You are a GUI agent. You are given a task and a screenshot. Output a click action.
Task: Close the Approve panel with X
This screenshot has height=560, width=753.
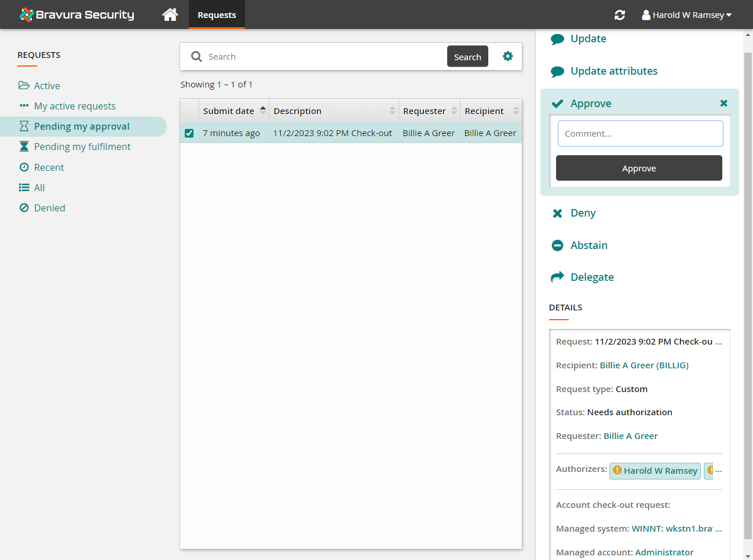coord(723,103)
